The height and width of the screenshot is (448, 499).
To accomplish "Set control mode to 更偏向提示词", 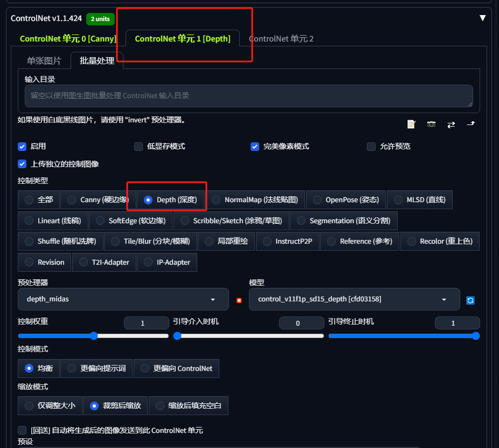I will pyautogui.click(x=96, y=368).
